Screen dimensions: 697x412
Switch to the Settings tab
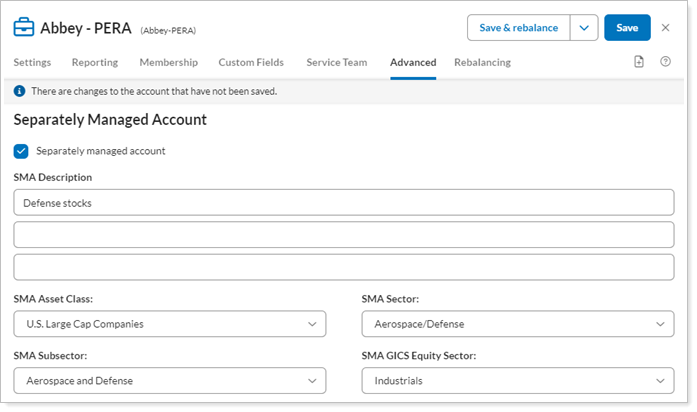(x=32, y=62)
